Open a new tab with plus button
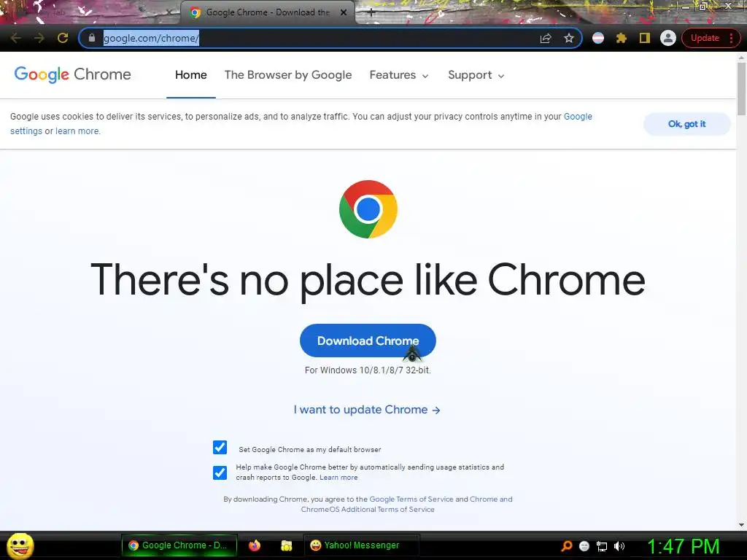The image size is (747, 560). (x=371, y=12)
